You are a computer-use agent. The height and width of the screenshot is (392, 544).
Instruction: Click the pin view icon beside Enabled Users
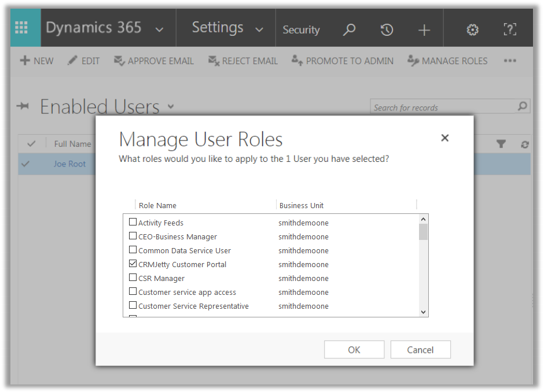[x=23, y=106]
